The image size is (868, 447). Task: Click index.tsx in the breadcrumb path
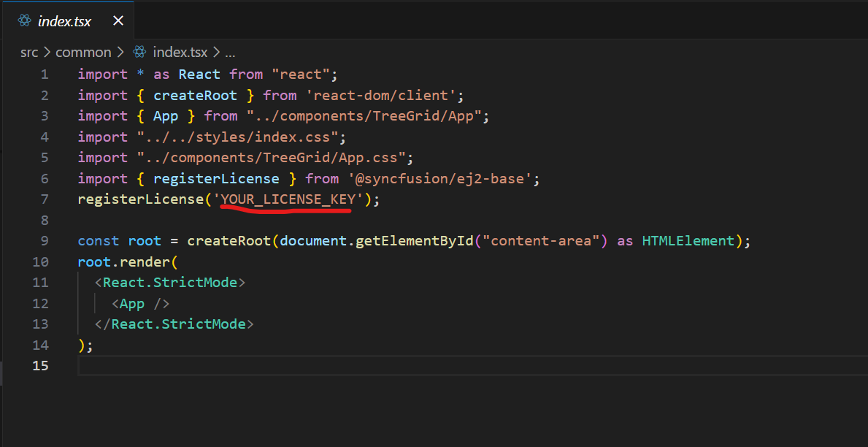(x=180, y=52)
